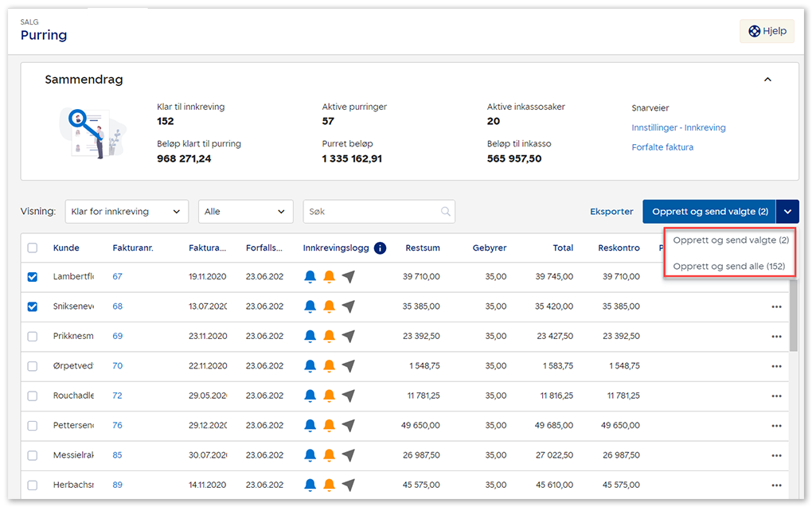Click the Innkrevingslogg info icon
812x507 pixels.
point(380,248)
